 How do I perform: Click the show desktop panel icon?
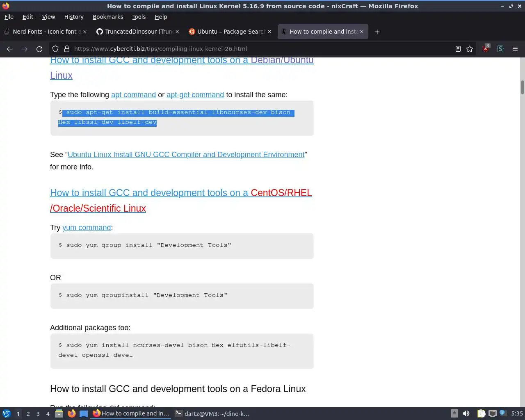coord(84,413)
